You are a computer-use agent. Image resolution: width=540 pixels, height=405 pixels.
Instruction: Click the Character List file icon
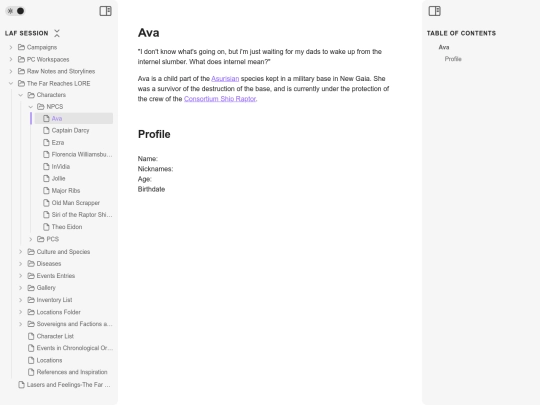coord(31,336)
